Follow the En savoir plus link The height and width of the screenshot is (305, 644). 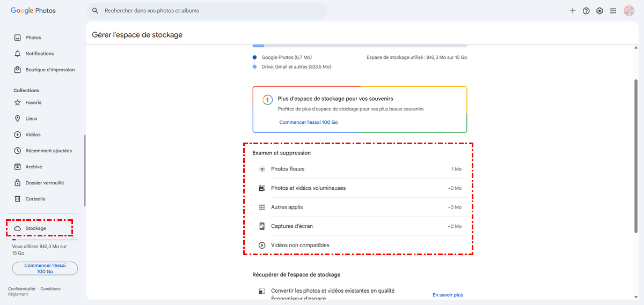point(448,295)
